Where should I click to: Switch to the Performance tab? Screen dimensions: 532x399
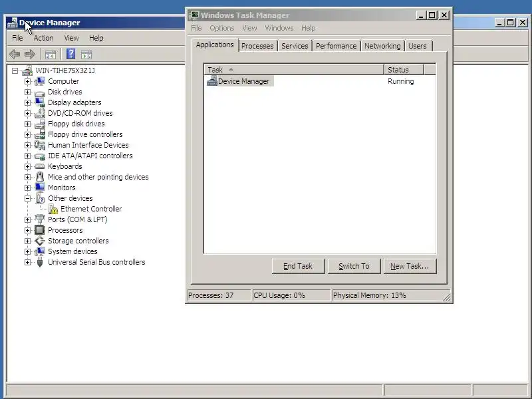(336, 46)
